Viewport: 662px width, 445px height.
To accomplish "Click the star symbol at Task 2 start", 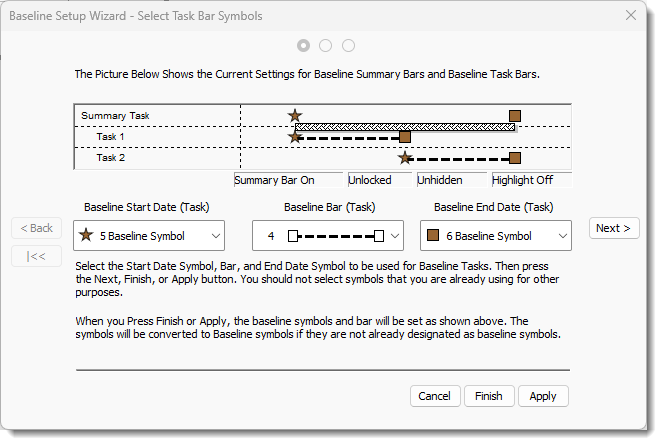I will (x=405, y=158).
